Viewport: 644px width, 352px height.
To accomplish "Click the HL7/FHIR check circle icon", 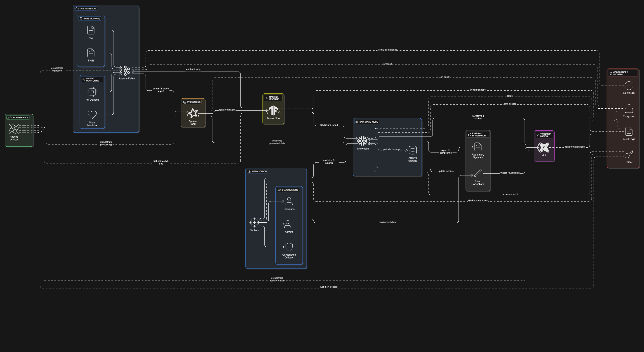I will point(629,86).
